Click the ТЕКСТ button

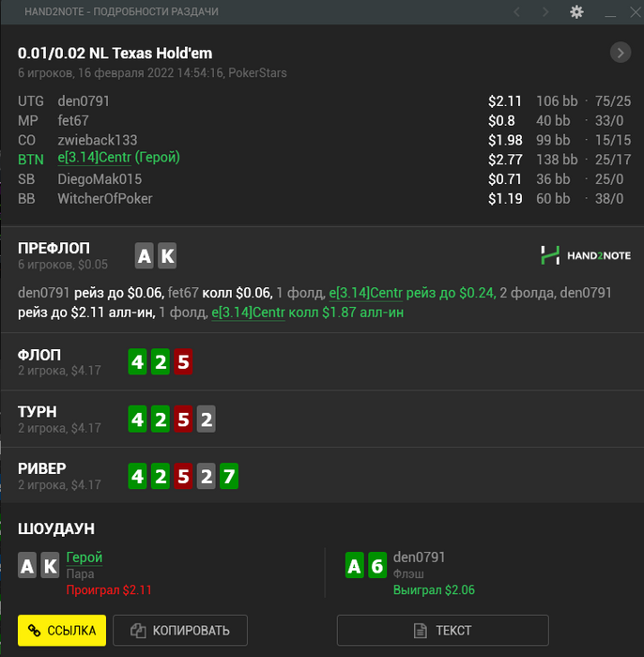pos(443,630)
